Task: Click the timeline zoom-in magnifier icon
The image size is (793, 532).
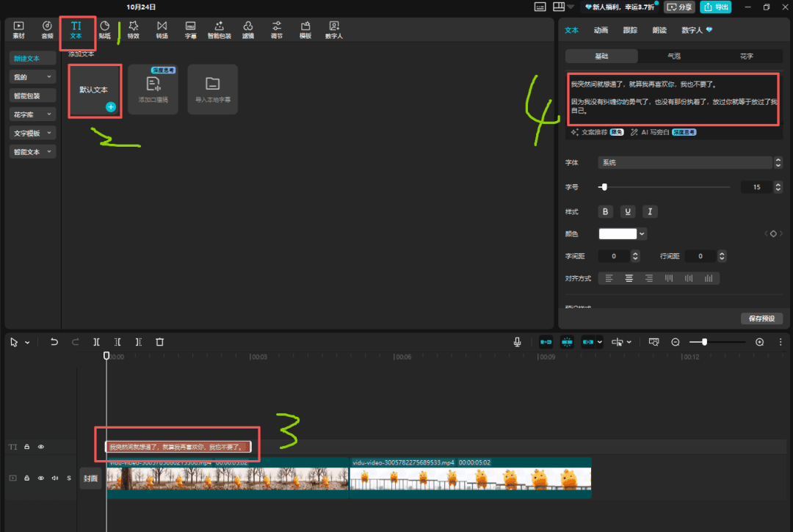Action: [x=759, y=342]
